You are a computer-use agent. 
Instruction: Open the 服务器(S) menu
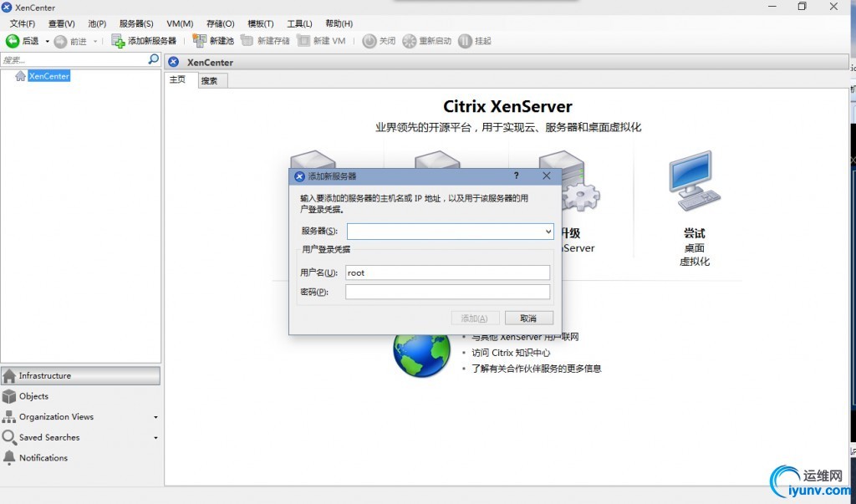coord(136,23)
